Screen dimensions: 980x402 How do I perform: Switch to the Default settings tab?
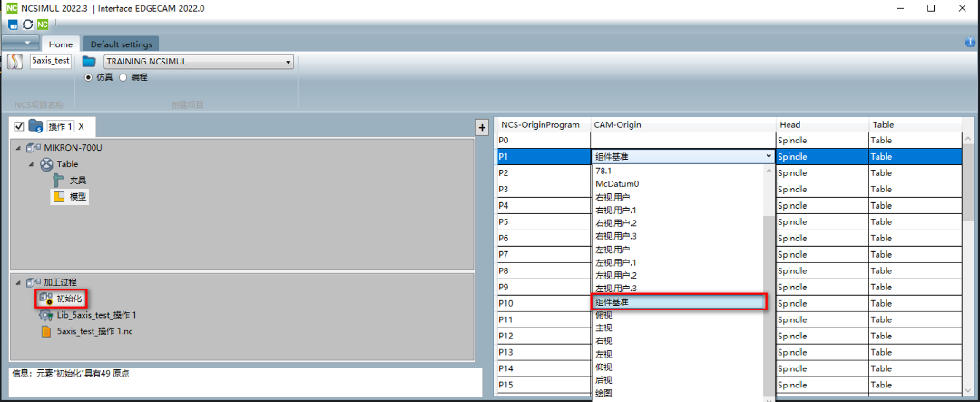coord(122,44)
